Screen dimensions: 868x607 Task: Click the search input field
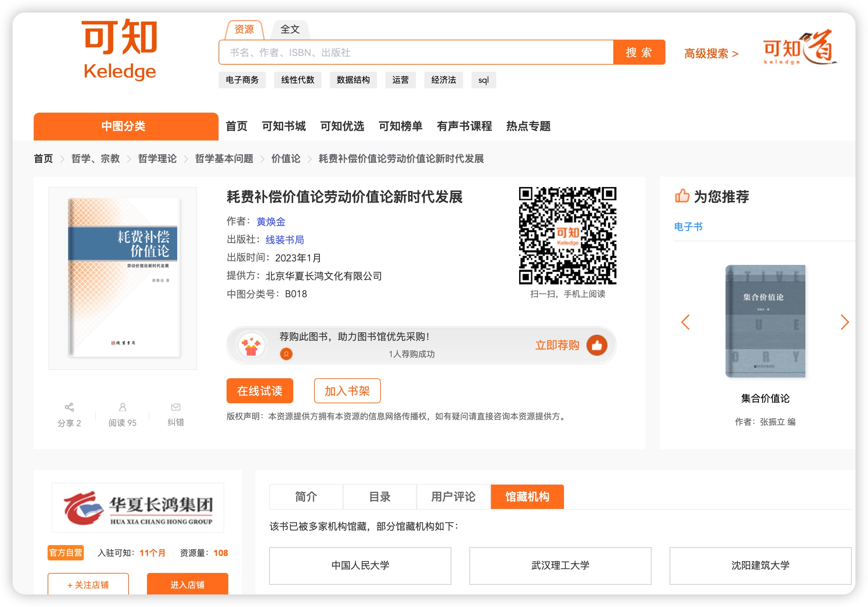(x=416, y=52)
